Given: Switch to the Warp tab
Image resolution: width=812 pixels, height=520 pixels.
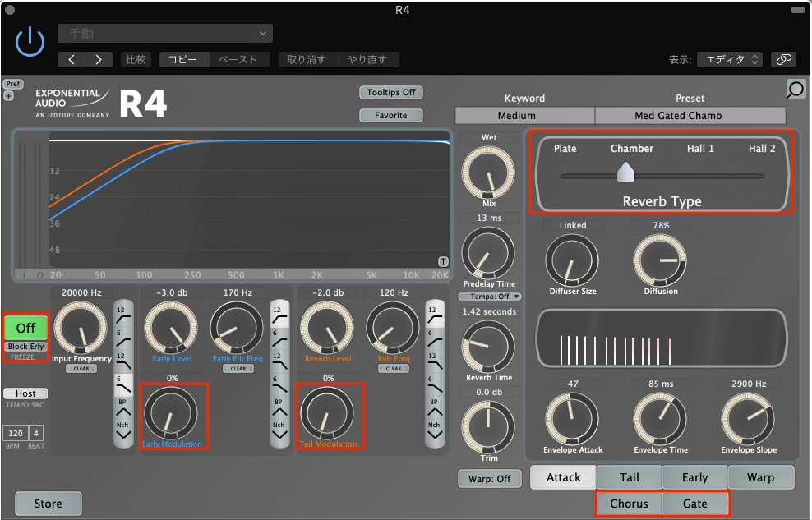Looking at the screenshot, I should coord(761,477).
